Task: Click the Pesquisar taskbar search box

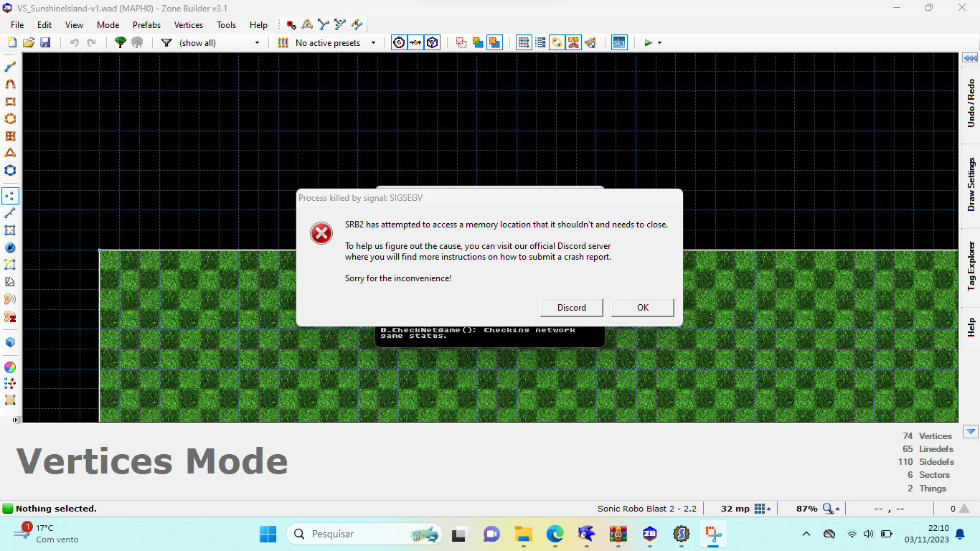Action: [x=365, y=534]
